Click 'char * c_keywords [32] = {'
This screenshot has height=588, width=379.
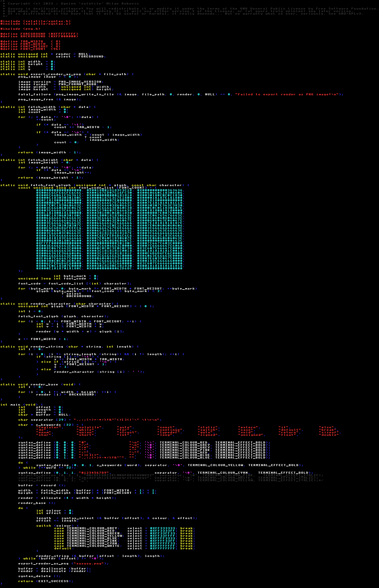[51, 425]
